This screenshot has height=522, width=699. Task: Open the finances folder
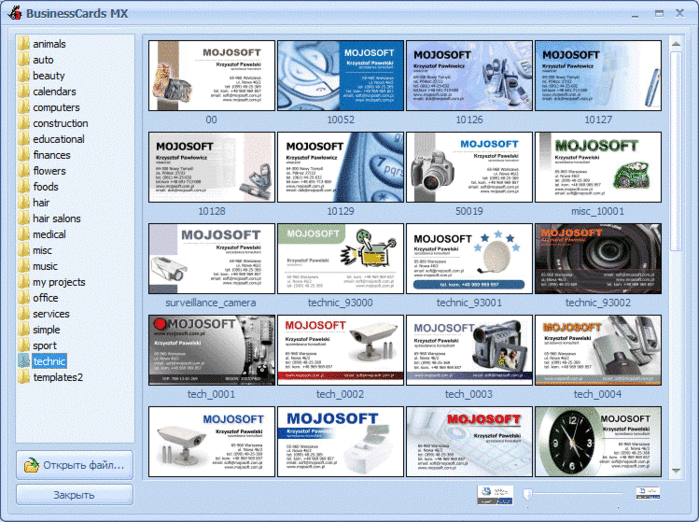pyautogui.click(x=44, y=155)
